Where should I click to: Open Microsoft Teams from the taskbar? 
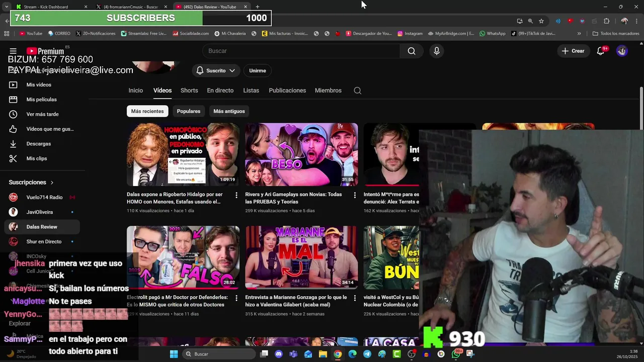point(293,354)
